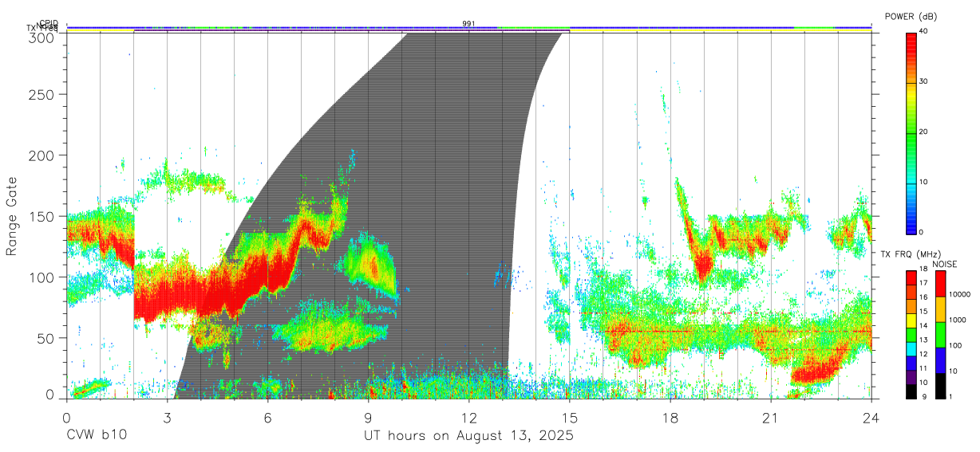Click the '300' tick on Range Gate axis
Screen dimensions: 980x452
[41, 37]
